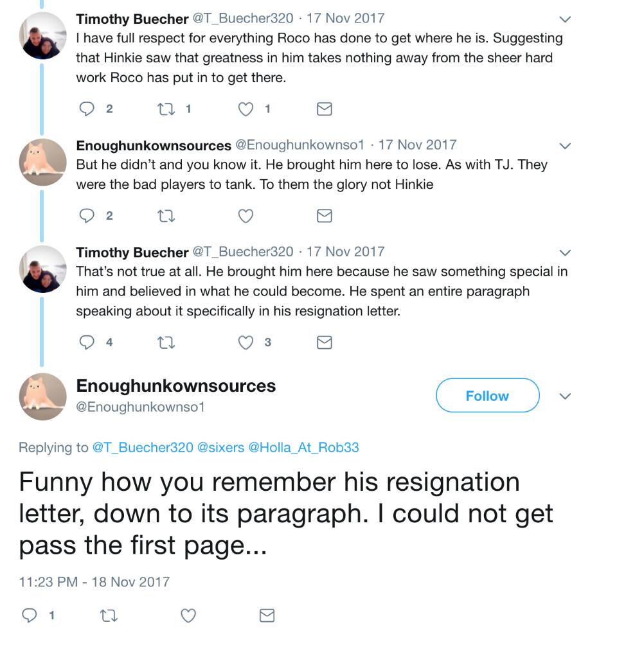Viewport: 644px width, 663px height.
Task: Click the cat avatar on the main tweet
Action: coord(42,396)
